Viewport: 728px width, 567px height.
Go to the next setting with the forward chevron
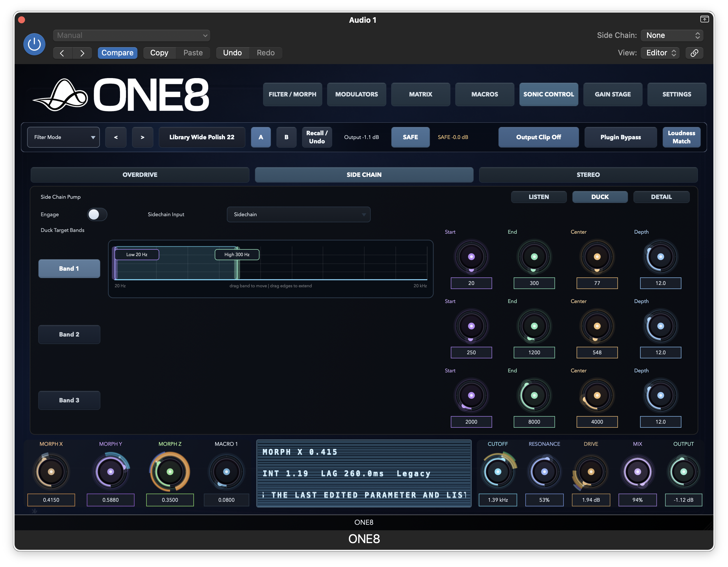82,53
